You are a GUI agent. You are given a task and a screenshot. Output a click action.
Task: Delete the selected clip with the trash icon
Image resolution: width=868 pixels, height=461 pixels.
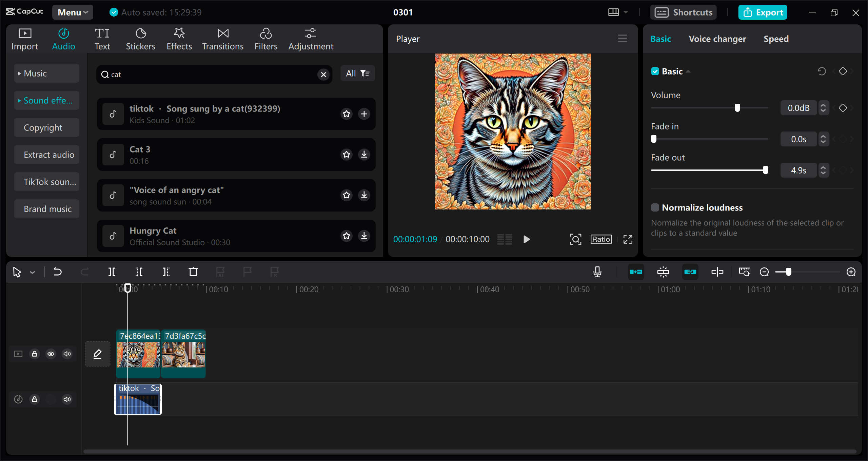click(x=193, y=272)
